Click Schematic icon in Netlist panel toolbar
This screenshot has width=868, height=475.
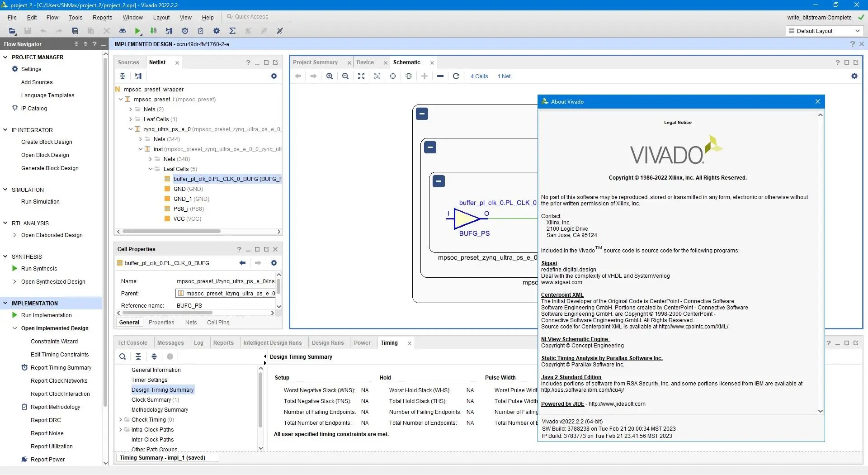point(138,76)
